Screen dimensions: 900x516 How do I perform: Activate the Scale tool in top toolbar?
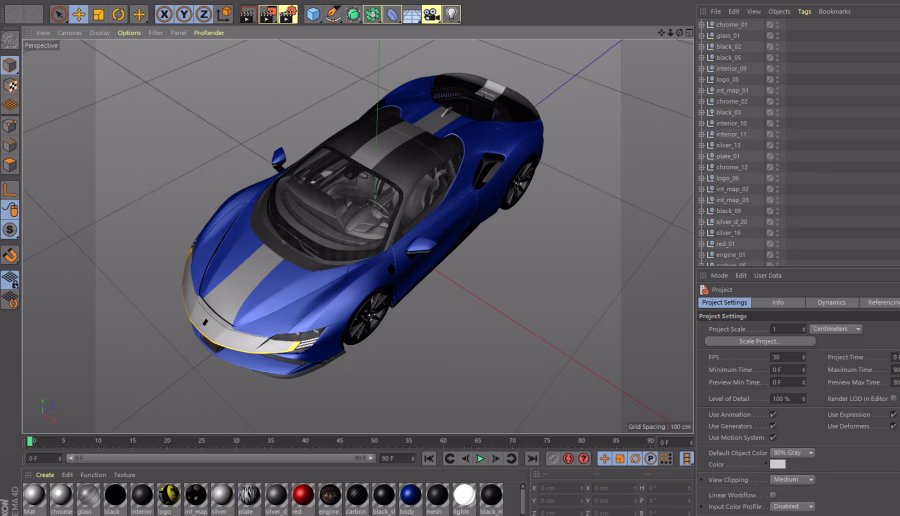[99, 14]
